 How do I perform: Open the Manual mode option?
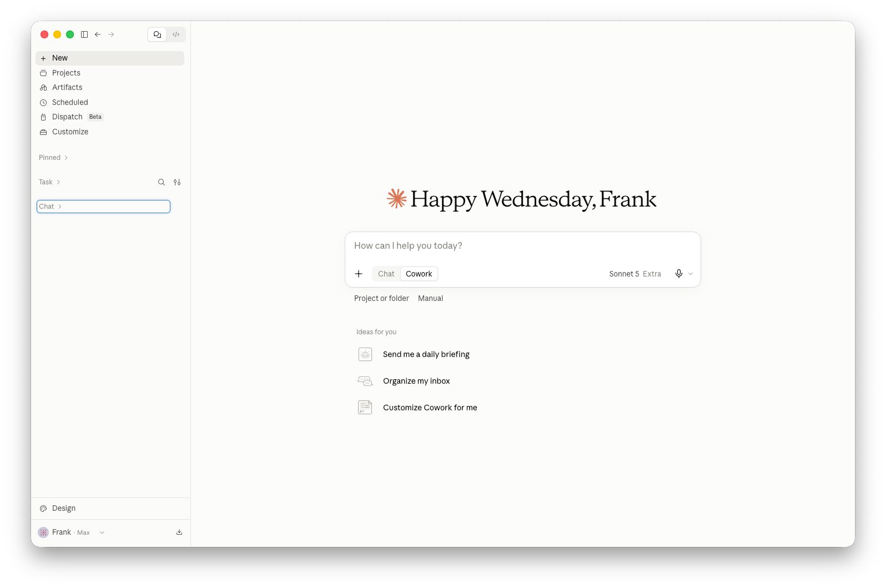431,299
